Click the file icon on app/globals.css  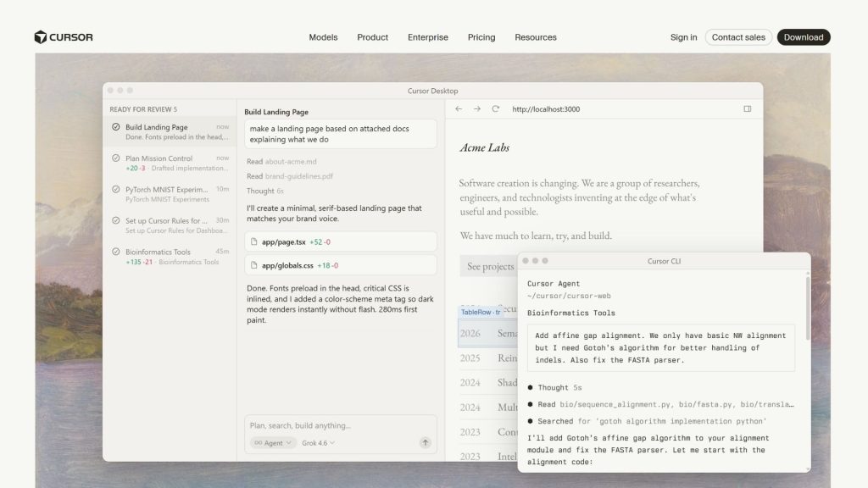[x=254, y=265]
